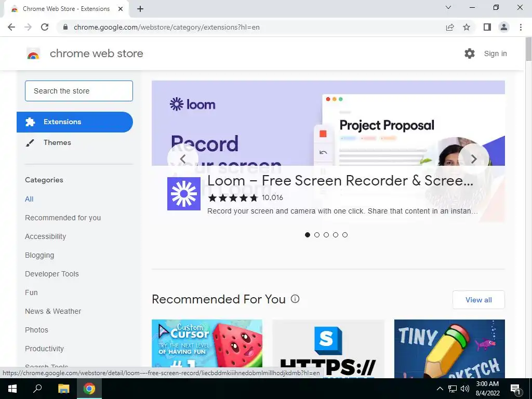532x399 pixels.
Task: Reload the current page
Action: click(45, 27)
